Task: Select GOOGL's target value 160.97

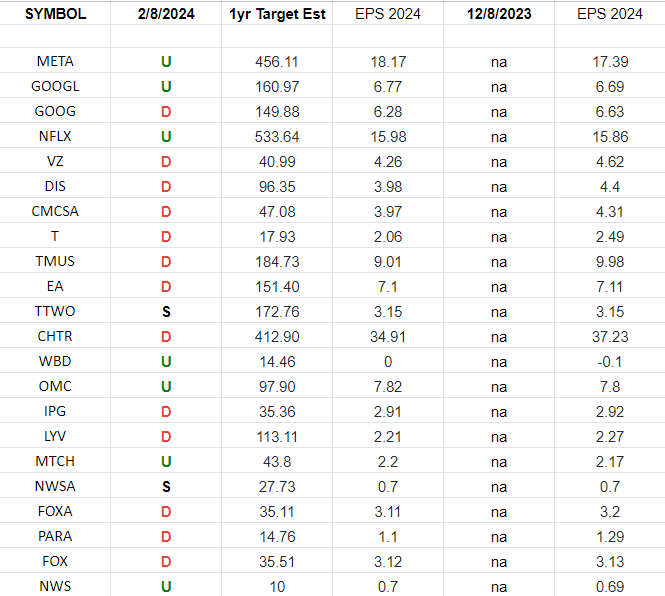Action: 277,87
